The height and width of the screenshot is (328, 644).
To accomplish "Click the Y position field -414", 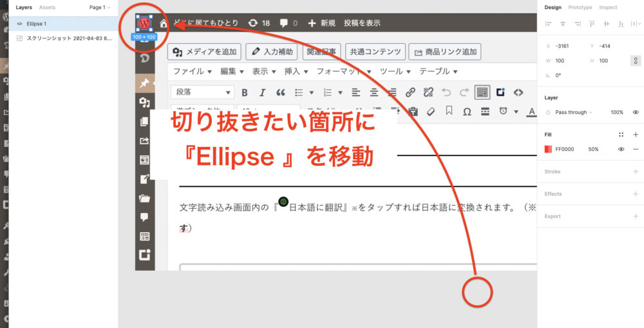I will click(605, 46).
